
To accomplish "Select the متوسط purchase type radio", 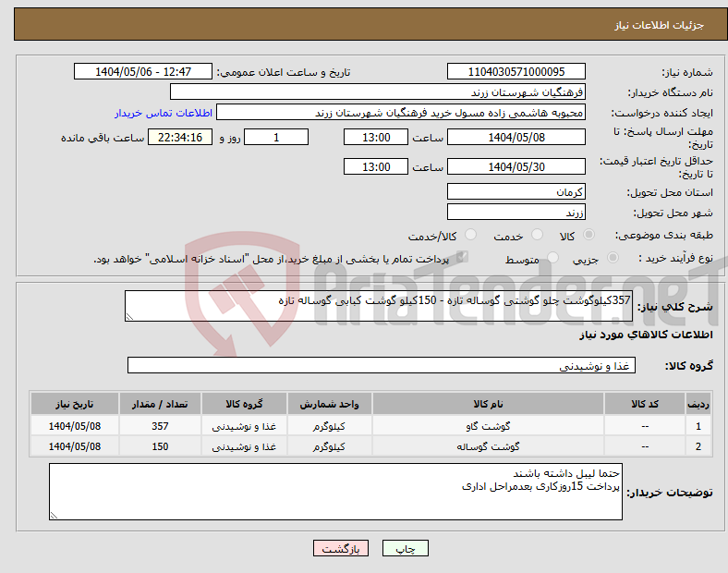I will [x=553, y=258].
